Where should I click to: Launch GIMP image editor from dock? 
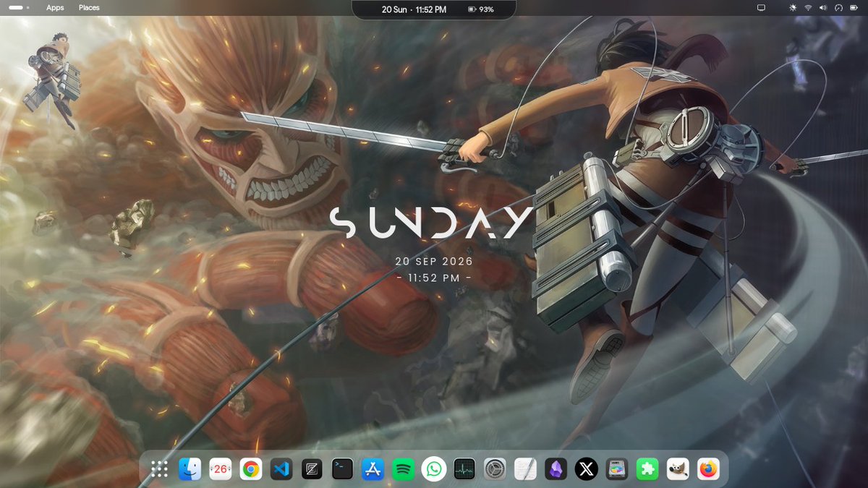coord(678,470)
